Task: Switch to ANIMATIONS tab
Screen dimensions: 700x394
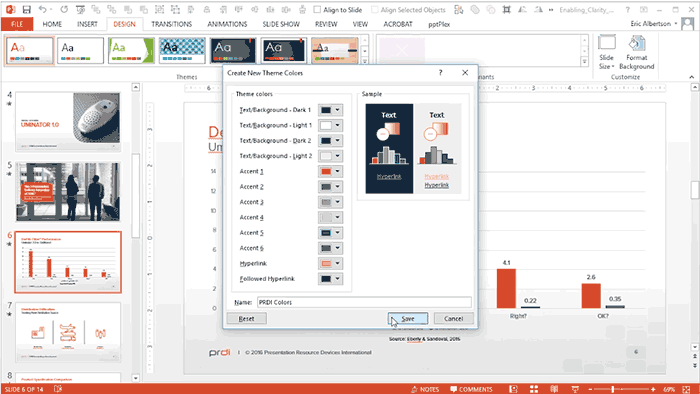Action: tap(227, 24)
